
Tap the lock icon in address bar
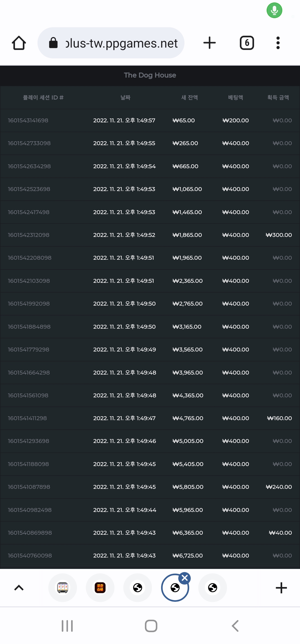tap(53, 43)
